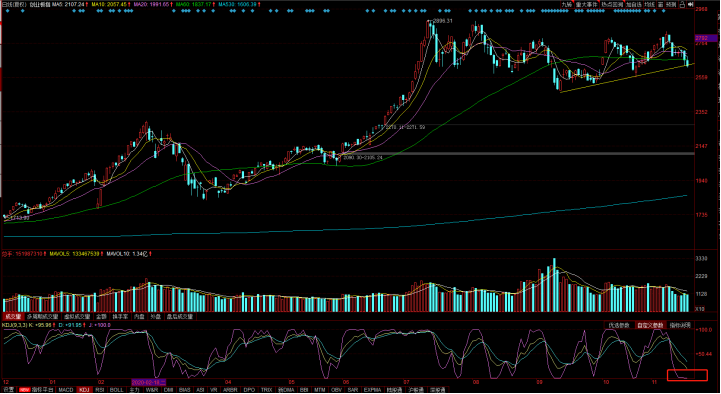Click the highlighted date marker on timeline

point(149,382)
